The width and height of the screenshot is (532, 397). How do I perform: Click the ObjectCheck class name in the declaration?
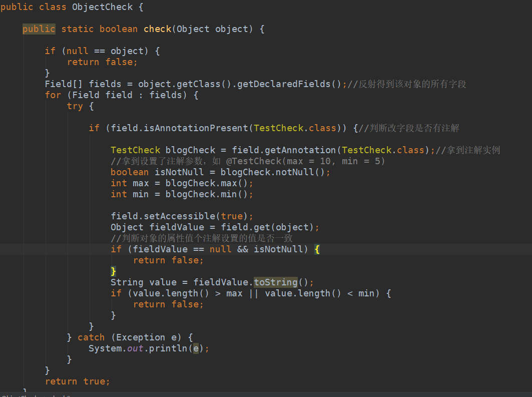(102, 7)
